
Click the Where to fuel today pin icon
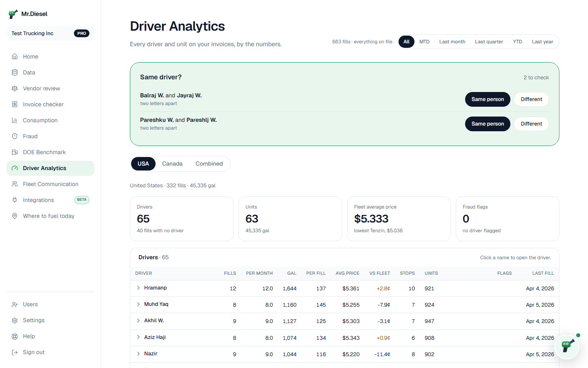[x=15, y=216]
